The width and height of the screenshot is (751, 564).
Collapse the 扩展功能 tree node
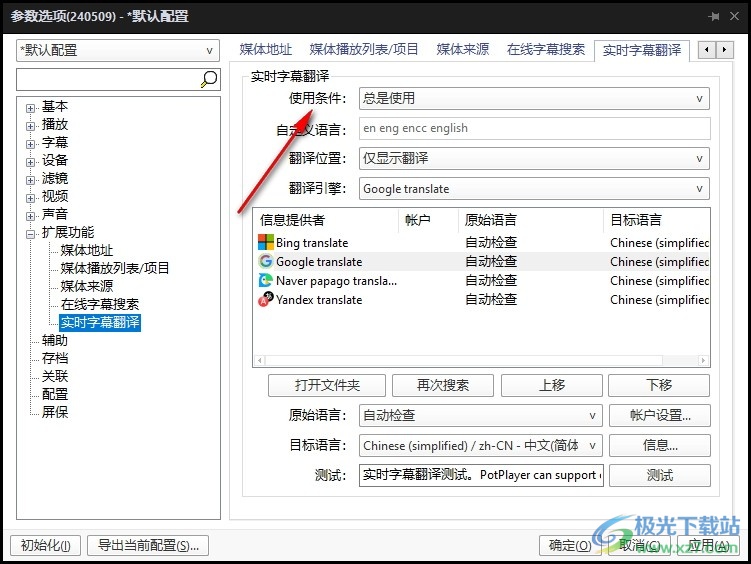coord(31,234)
